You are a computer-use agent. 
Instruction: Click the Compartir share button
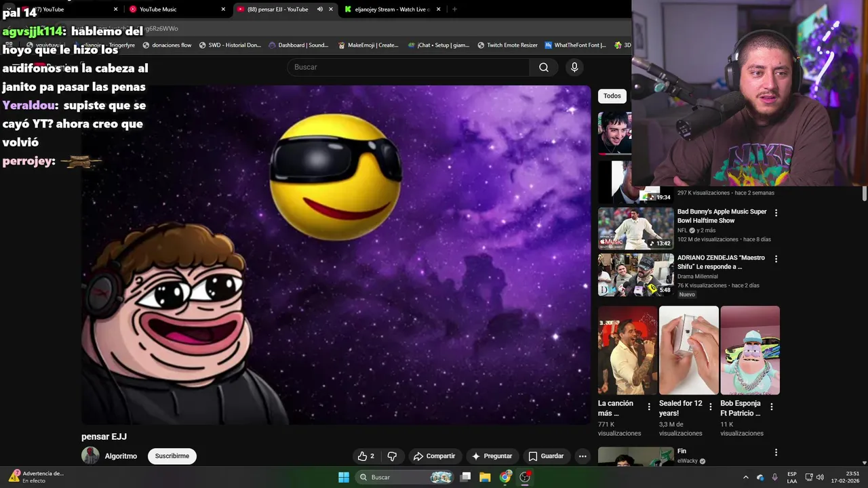coord(435,456)
